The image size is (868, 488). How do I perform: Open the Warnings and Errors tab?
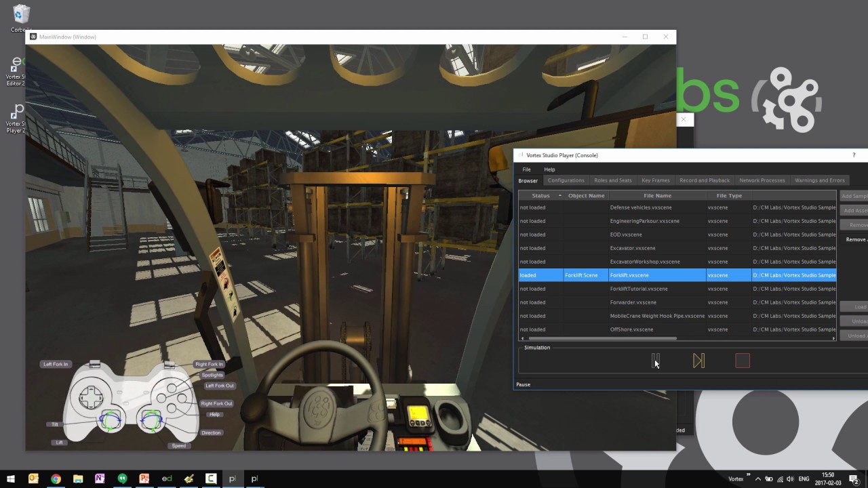pyautogui.click(x=819, y=180)
